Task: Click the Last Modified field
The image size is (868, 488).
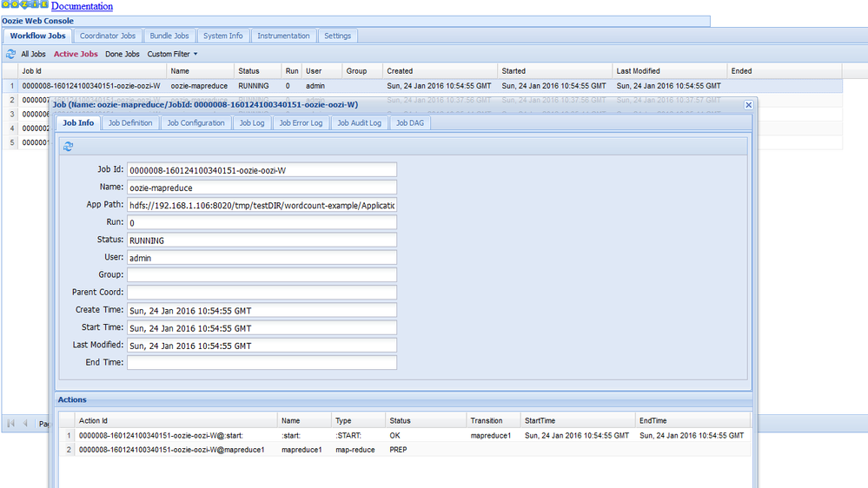Action: point(262,346)
